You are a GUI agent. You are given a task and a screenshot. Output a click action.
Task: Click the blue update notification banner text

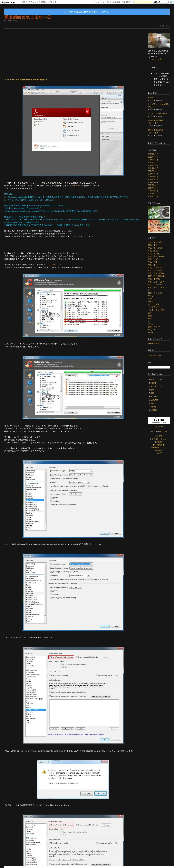pyautogui.click(x=87, y=12)
